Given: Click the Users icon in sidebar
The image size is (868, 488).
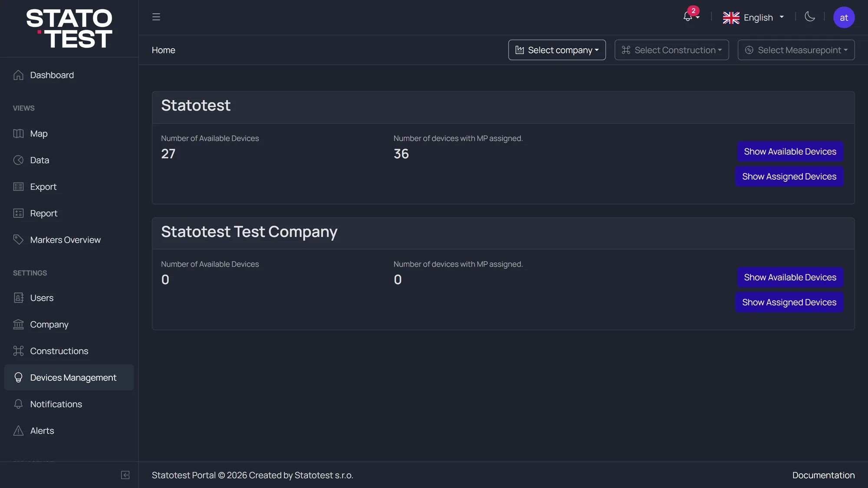Looking at the screenshot, I should 18,298.
